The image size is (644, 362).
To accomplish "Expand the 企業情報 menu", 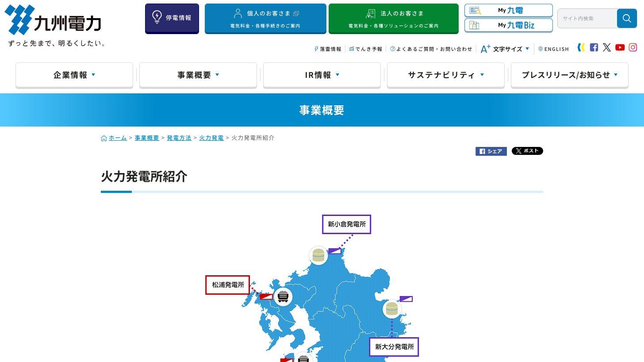I will 74,75.
